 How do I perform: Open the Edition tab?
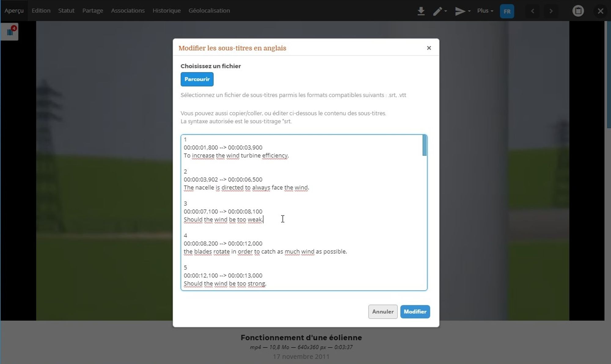[x=41, y=10]
